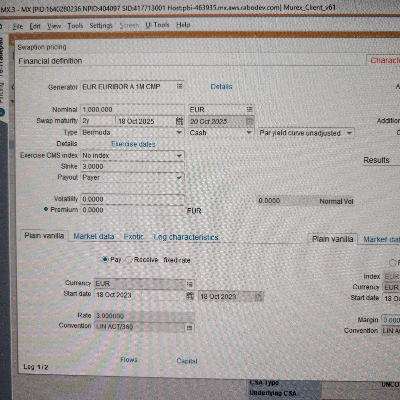The width and height of the screenshot is (400, 400).
Task: Open the swap maturity calendar icon
Action: pyautogui.click(x=179, y=121)
